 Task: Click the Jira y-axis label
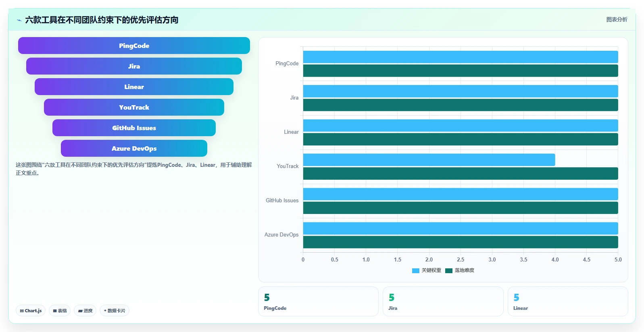(294, 98)
